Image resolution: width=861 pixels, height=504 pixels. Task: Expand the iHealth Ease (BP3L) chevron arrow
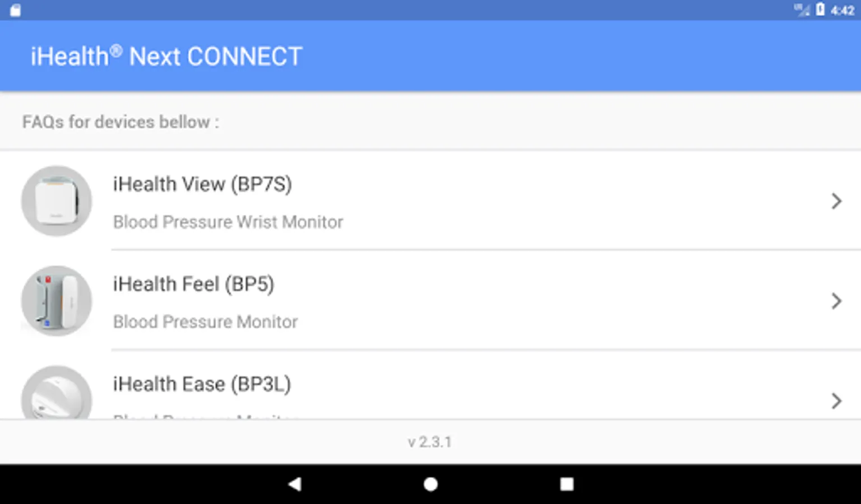click(836, 401)
